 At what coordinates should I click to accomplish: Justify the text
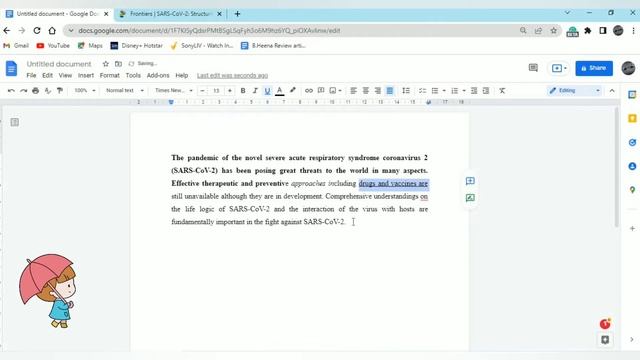pyautogui.click(x=390, y=91)
